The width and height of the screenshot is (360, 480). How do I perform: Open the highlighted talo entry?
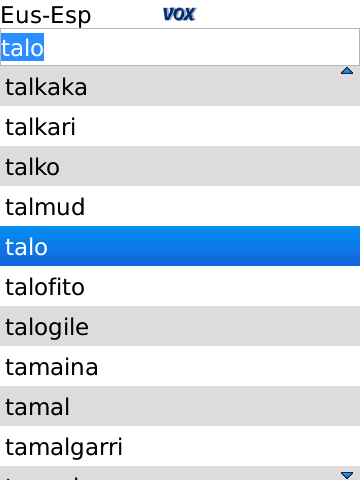click(180, 246)
